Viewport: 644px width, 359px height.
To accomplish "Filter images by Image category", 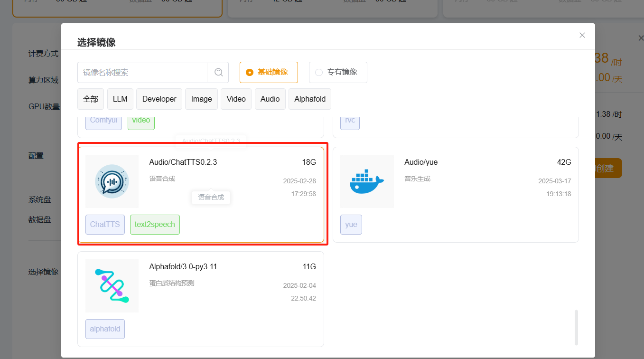I will tap(201, 99).
